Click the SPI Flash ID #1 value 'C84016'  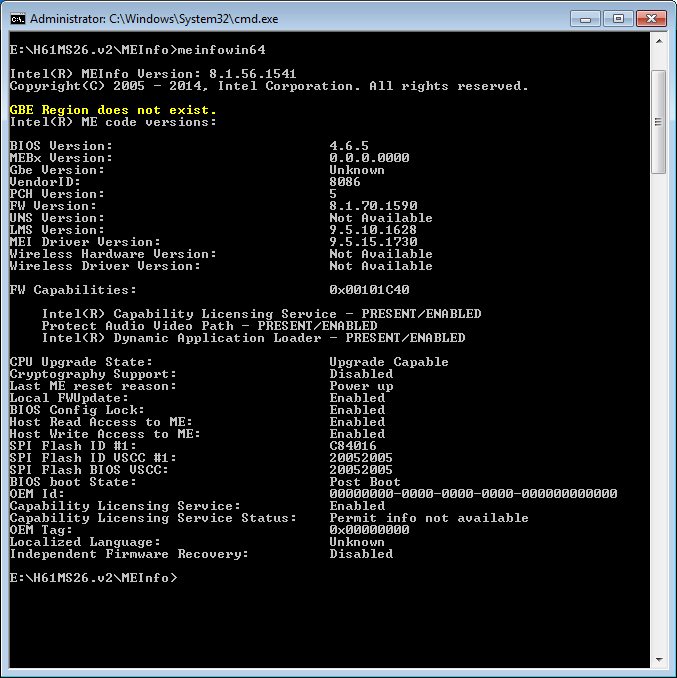(x=353, y=446)
